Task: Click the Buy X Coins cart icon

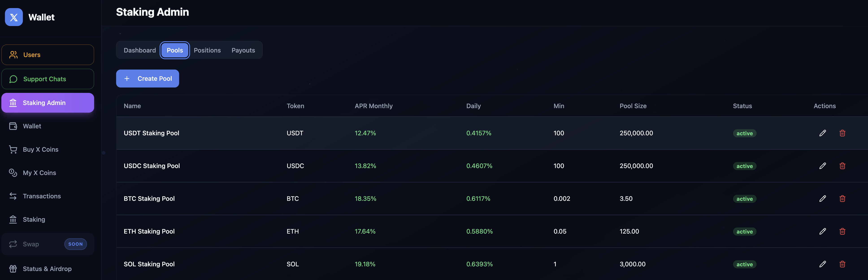Action: 13,149
